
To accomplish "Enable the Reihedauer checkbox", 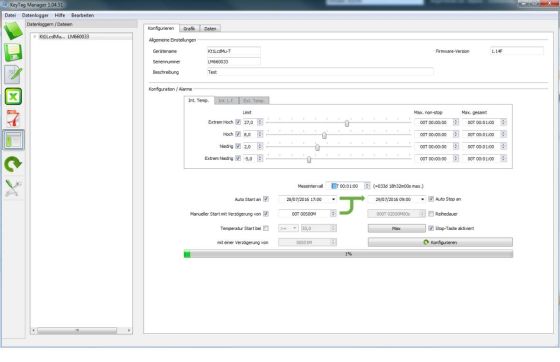I will tap(431, 214).
